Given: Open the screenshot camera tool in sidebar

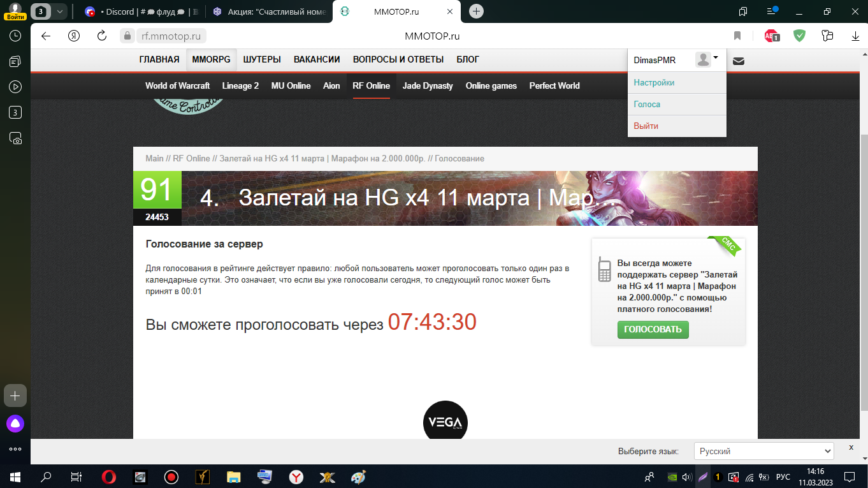Looking at the screenshot, I should coord(15,138).
